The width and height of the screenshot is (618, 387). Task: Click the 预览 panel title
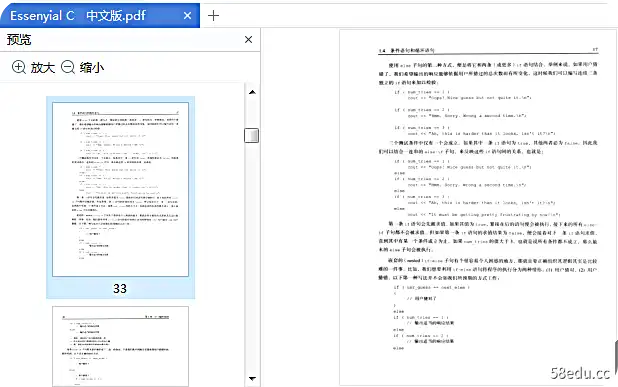(19, 39)
